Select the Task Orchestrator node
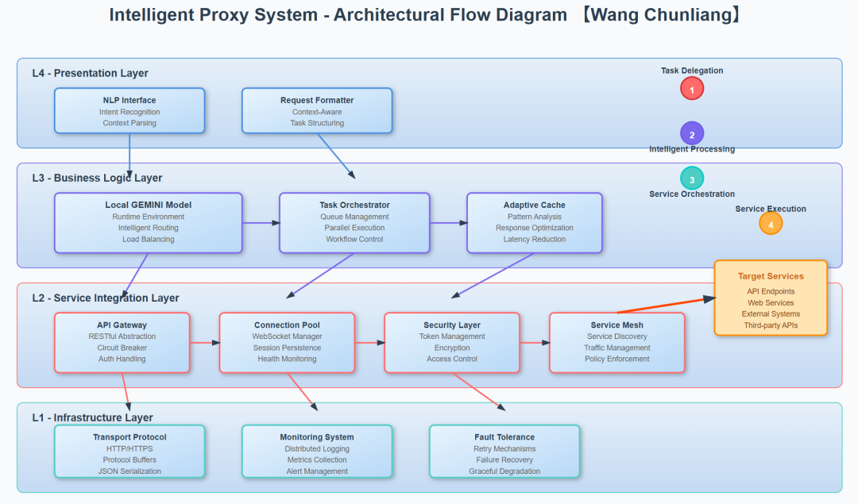 (354, 223)
